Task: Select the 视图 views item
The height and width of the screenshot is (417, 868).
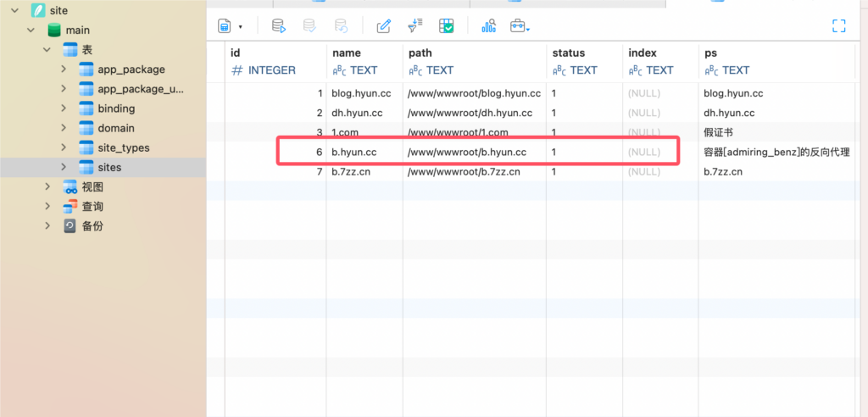Action: (x=92, y=186)
